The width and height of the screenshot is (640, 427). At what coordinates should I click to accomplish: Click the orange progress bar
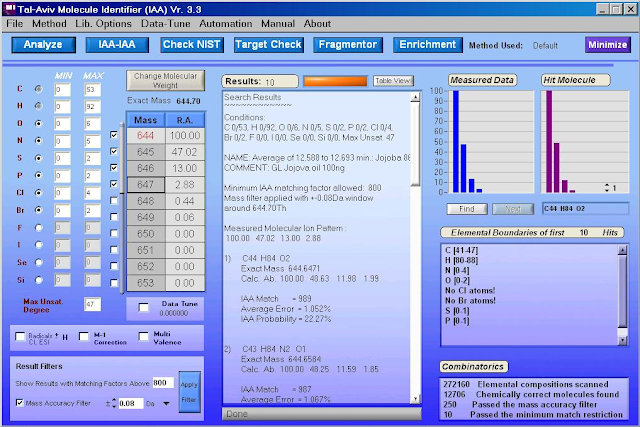pyautogui.click(x=335, y=81)
